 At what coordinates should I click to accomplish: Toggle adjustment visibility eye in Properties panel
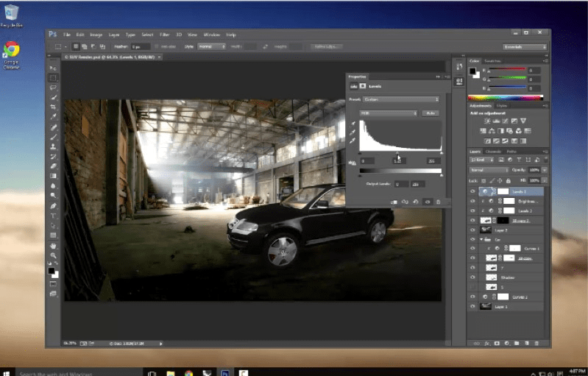[x=428, y=201]
